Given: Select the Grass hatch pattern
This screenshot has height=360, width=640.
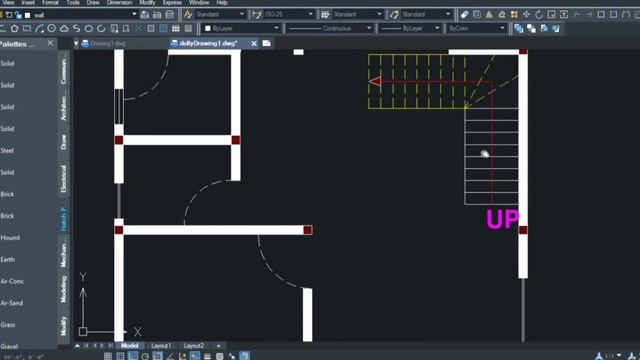Looking at the screenshot, I should tap(8, 325).
